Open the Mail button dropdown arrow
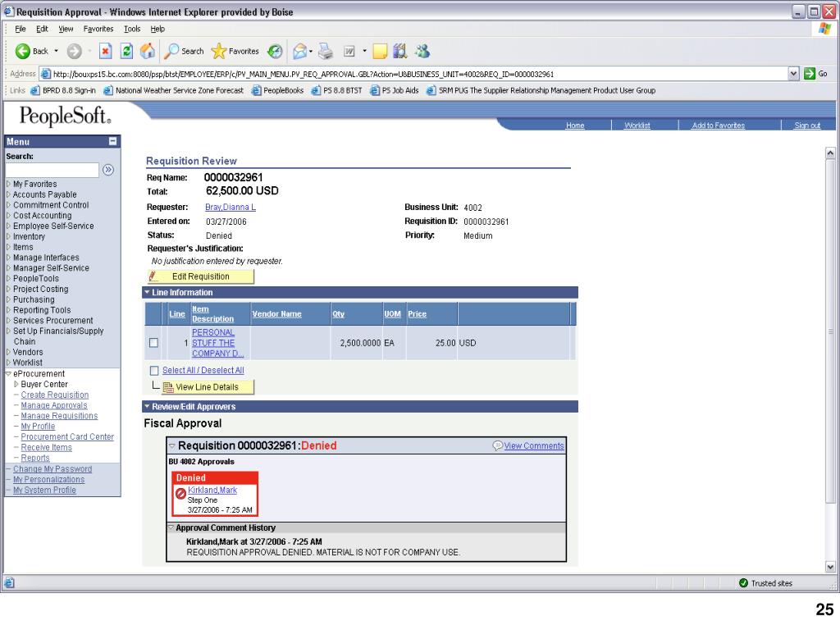This screenshot has width=840, height=630. click(x=311, y=52)
